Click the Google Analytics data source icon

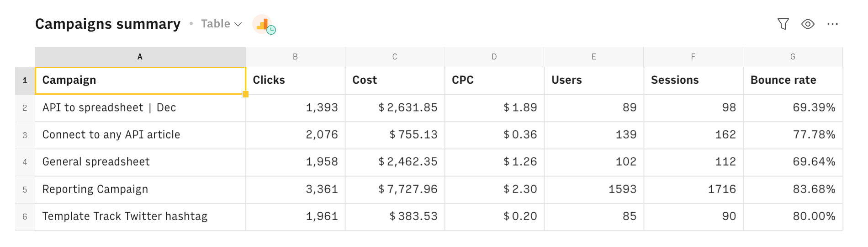pyautogui.click(x=263, y=24)
